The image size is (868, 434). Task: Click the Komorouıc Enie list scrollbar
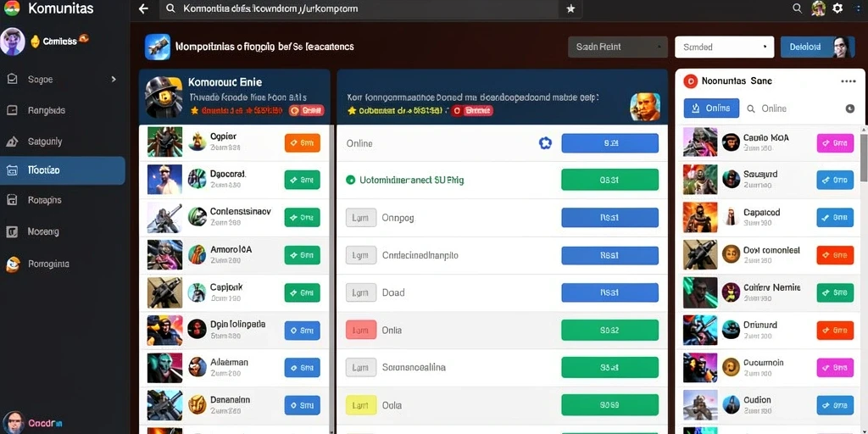click(332, 279)
